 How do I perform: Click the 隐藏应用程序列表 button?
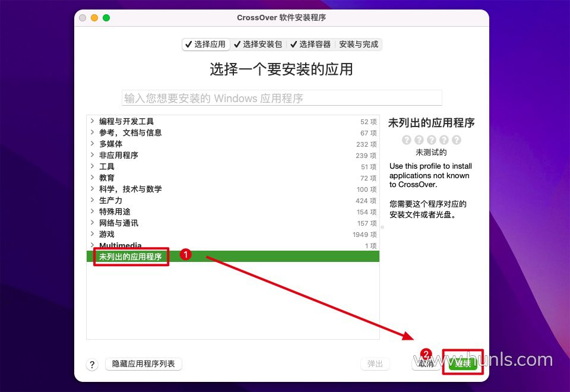coord(144,363)
